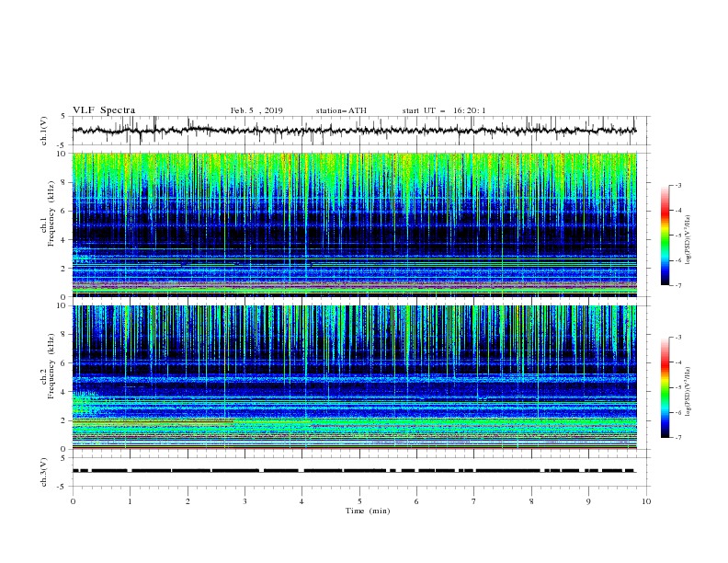Screen dimensions: 728x563
Task: Click the ch.1 spectrogram panel
Action: (x=354, y=224)
